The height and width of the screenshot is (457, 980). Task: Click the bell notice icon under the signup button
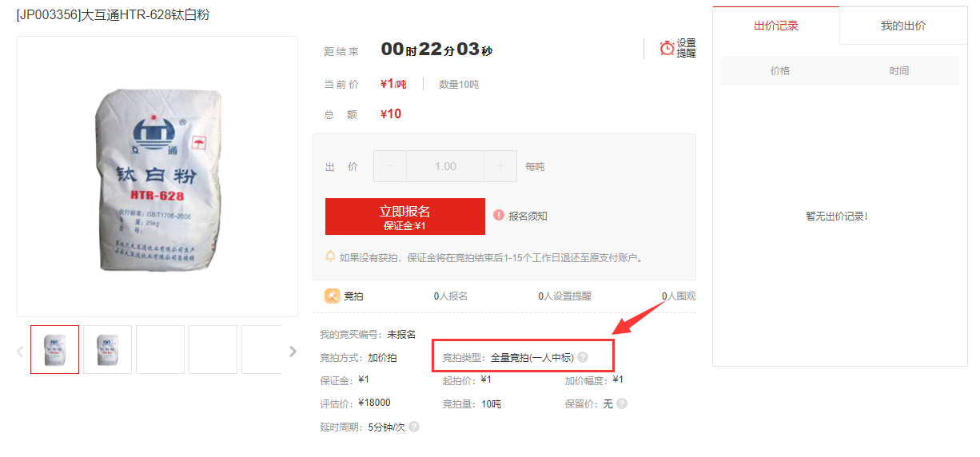click(330, 256)
